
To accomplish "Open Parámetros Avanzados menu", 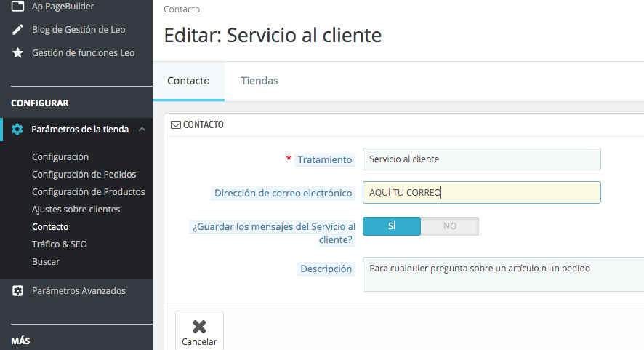I will click(x=79, y=291).
